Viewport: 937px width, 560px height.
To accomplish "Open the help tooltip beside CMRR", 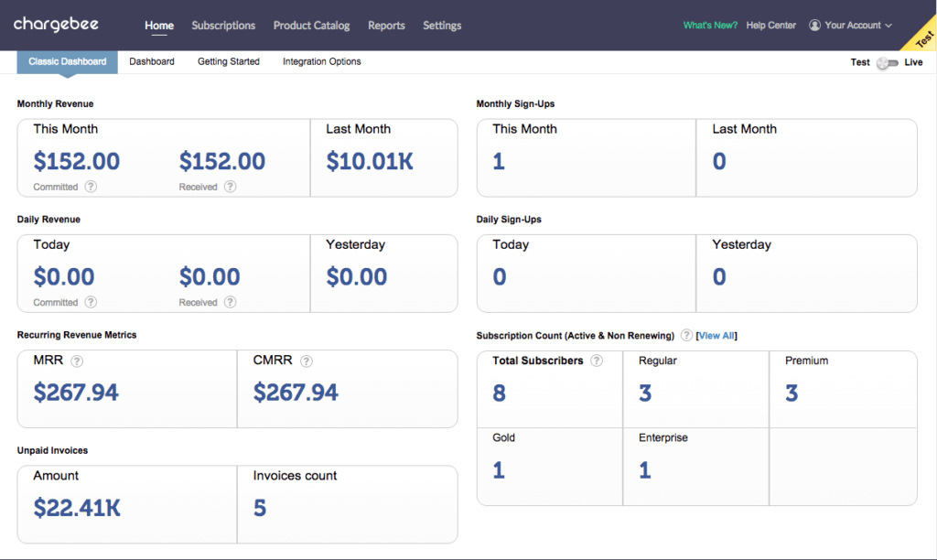I will coord(307,361).
